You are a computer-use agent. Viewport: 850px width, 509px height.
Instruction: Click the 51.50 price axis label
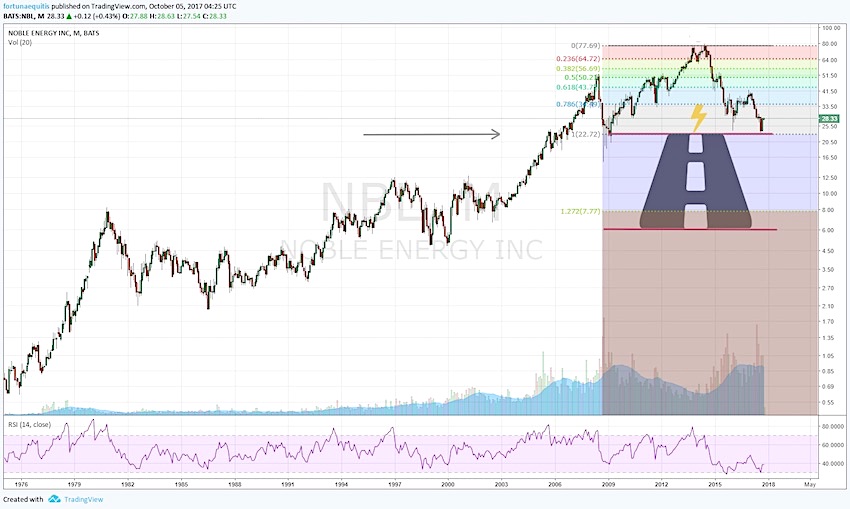829,76
